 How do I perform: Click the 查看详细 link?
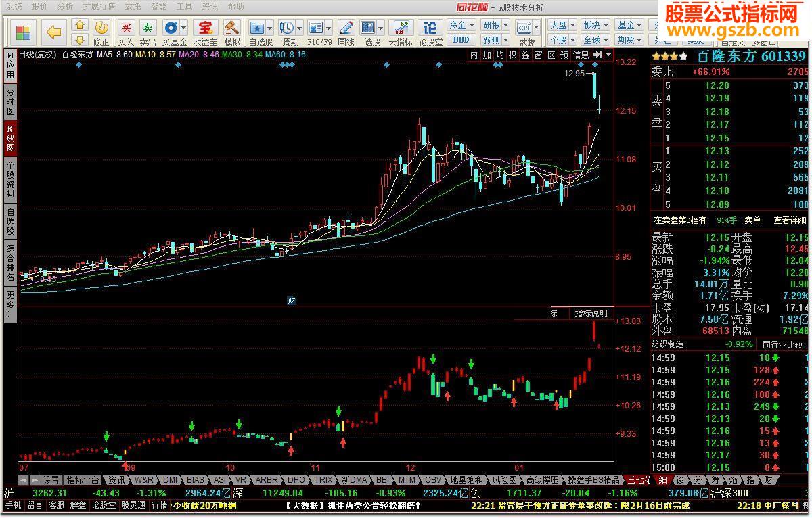[x=790, y=220]
